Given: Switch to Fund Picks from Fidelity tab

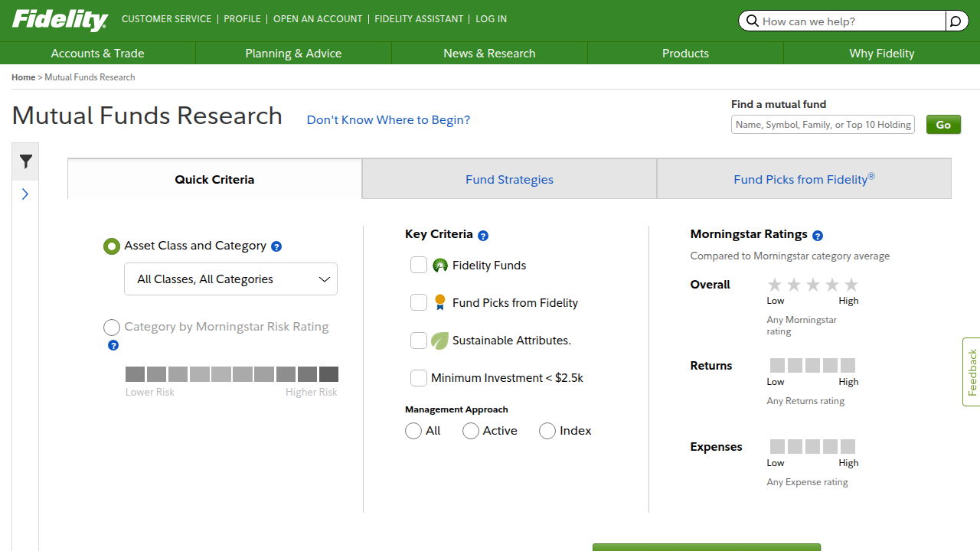Looking at the screenshot, I should [x=804, y=179].
